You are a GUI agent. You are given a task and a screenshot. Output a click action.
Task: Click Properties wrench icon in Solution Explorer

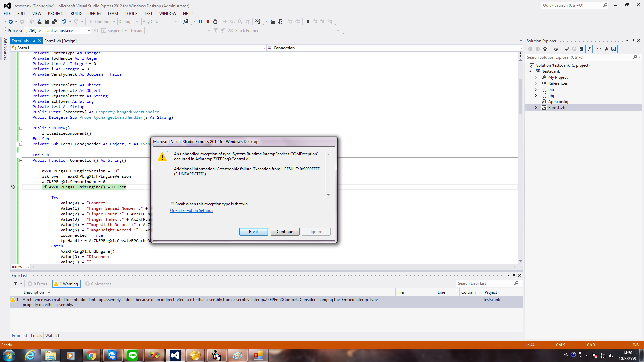(x=606, y=49)
